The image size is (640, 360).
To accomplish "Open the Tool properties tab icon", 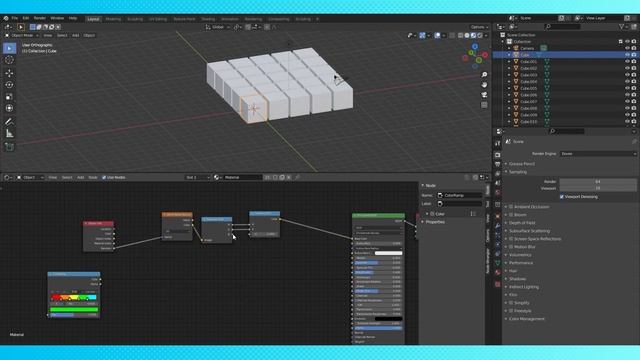I will pyautogui.click(x=498, y=144).
